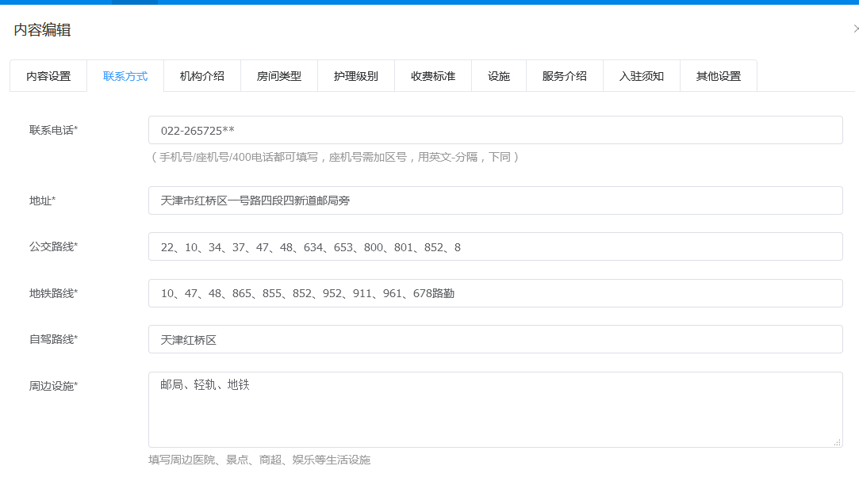Select the 公交路线 bus routes field

click(496, 246)
